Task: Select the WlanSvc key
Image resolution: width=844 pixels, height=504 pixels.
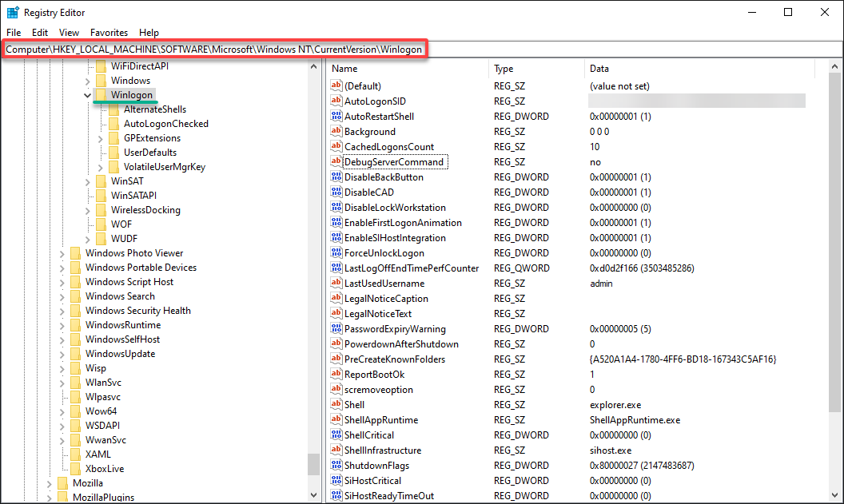Action: [x=103, y=383]
